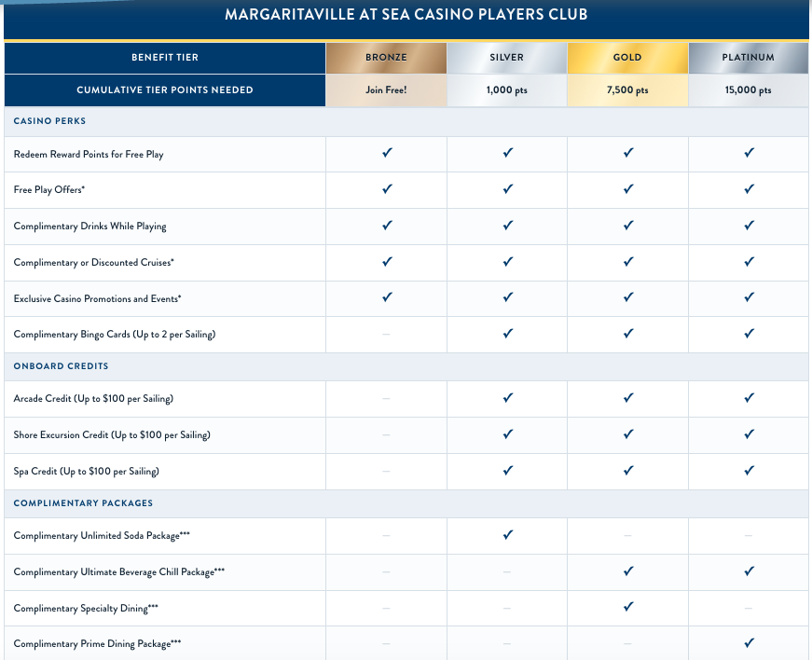Click the Platinum tier header cell
Screen dimensions: 812x660
pos(749,58)
